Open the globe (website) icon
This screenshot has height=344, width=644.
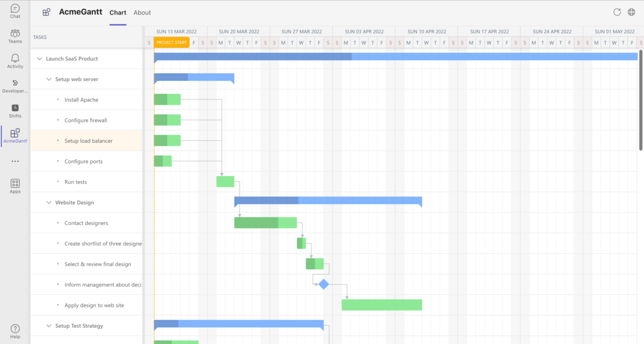tap(632, 11)
